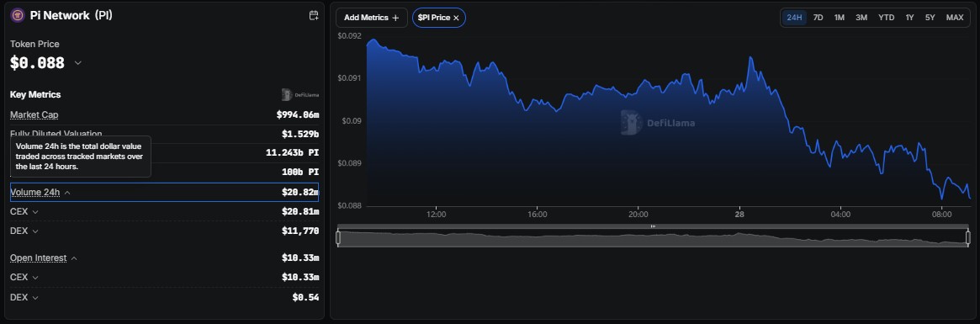Screen dimensions: 980x324
Task: Click the $11,770 DEX volume value
Action: (300, 231)
